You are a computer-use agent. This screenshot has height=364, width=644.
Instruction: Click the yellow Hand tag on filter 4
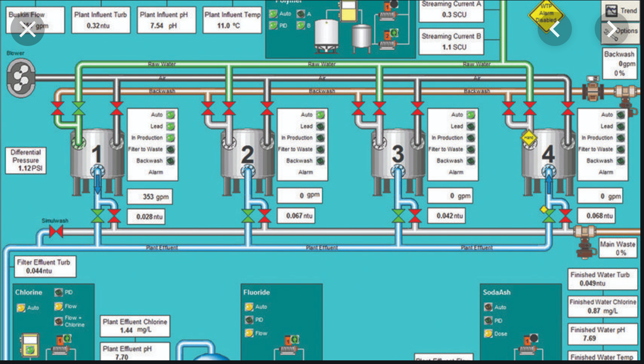529,137
